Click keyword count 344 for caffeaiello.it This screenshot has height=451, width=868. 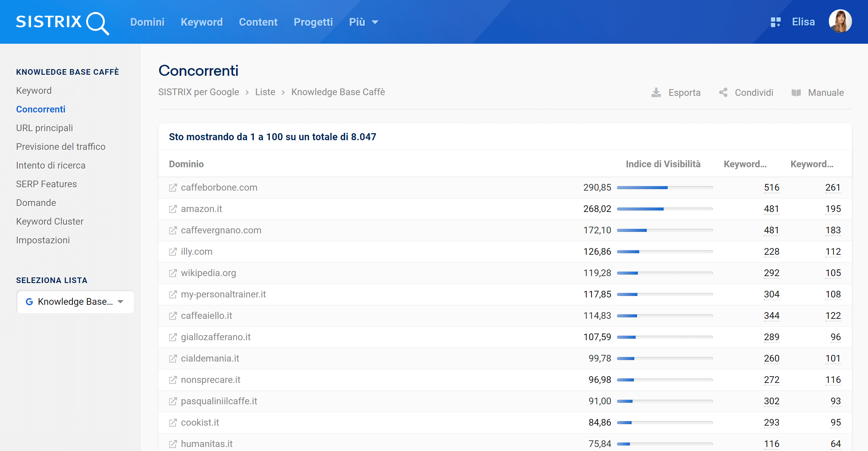(x=772, y=316)
